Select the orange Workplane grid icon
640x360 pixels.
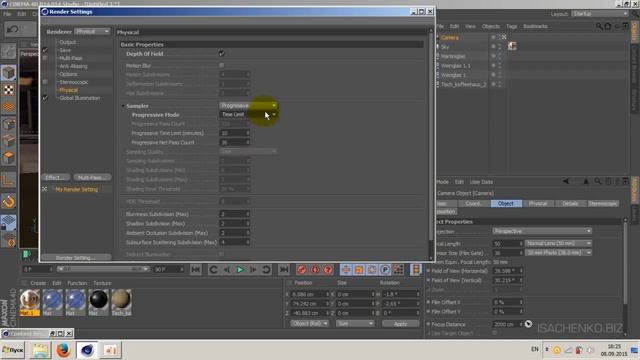[x=9, y=107]
